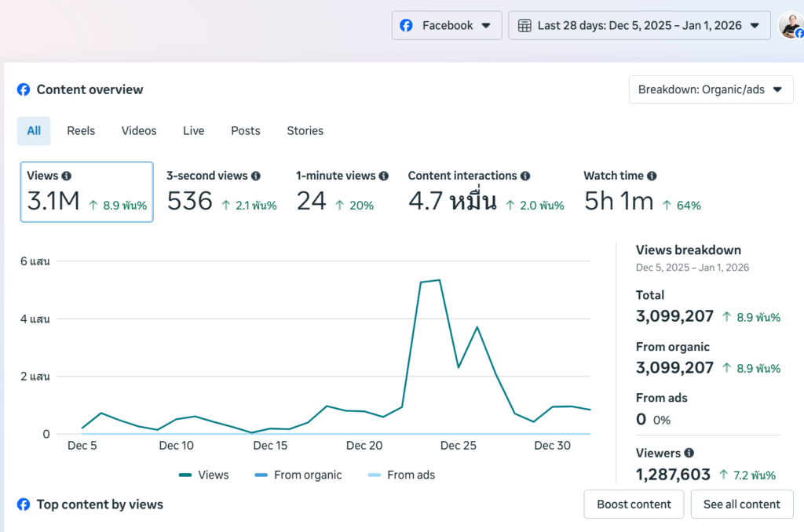
Task: Toggle the From ads legend series
Action: (x=400, y=475)
